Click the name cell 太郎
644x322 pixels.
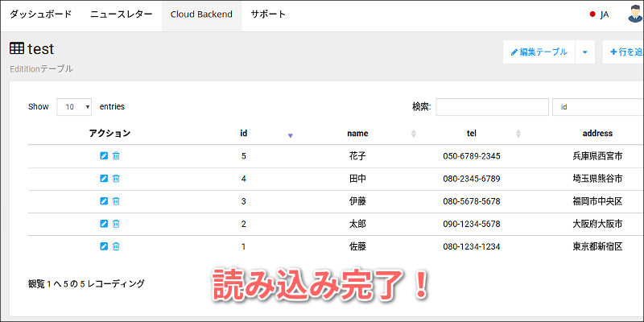click(x=357, y=224)
